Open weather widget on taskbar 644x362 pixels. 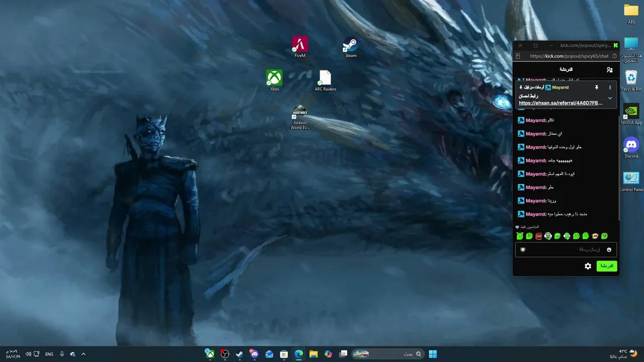(623, 354)
